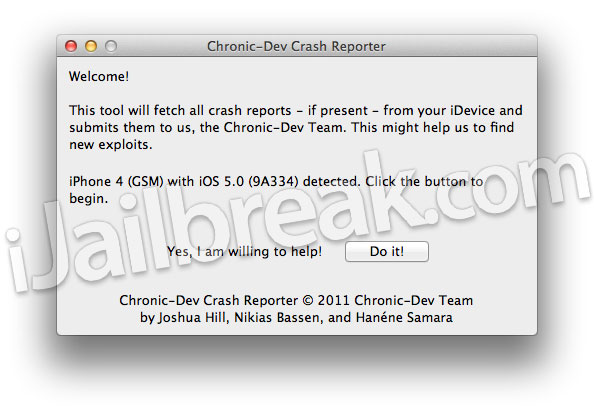The height and width of the screenshot is (414, 594).
Task: Click "Chronic-Dev Team" in the copyright footer line
Action: pyautogui.click(x=414, y=300)
